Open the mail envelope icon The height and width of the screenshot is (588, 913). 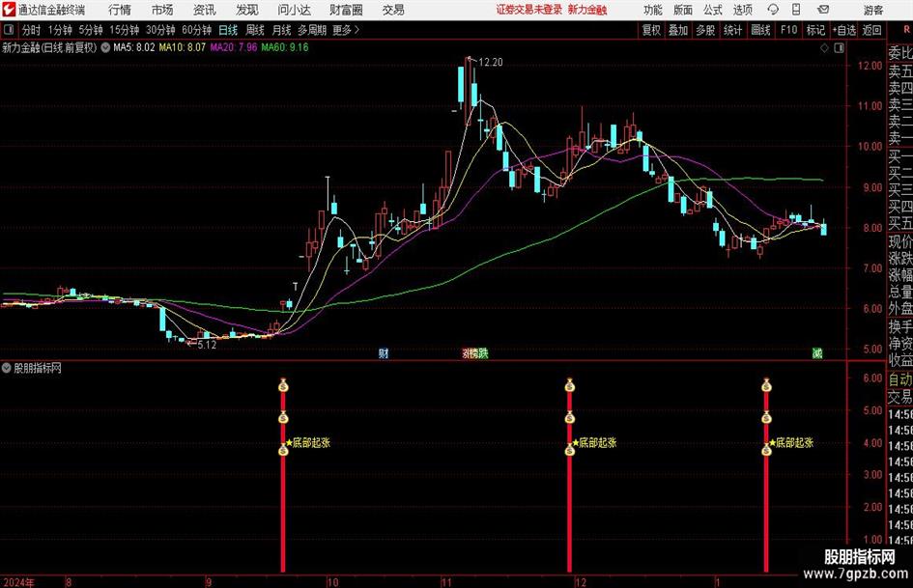click(823, 10)
